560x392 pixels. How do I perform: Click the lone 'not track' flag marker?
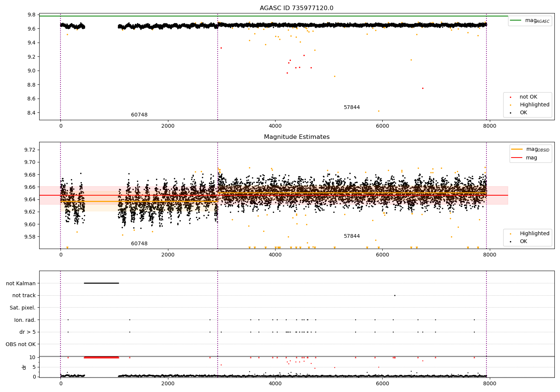click(x=395, y=296)
